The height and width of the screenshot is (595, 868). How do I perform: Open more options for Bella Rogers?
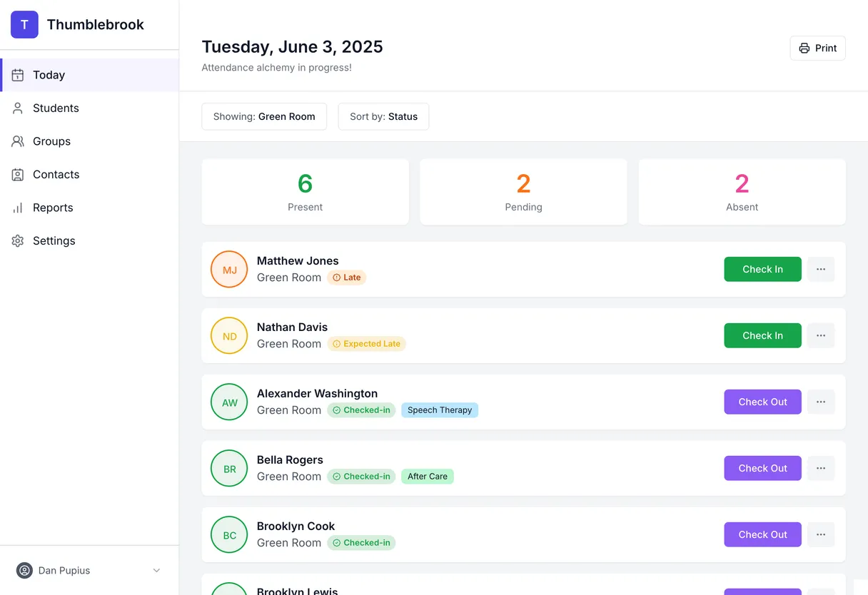821,468
